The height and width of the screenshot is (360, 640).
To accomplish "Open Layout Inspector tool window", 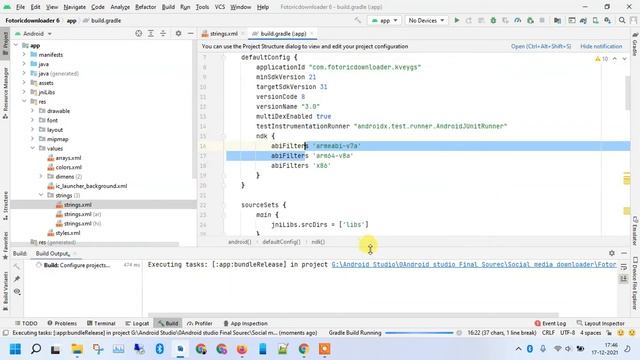I will pos(600,323).
